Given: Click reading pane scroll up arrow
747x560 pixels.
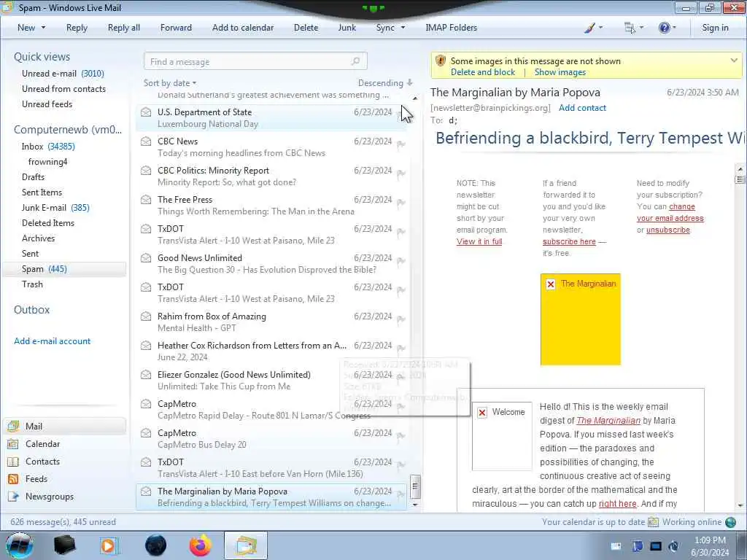Looking at the screenshot, I should click(740, 169).
